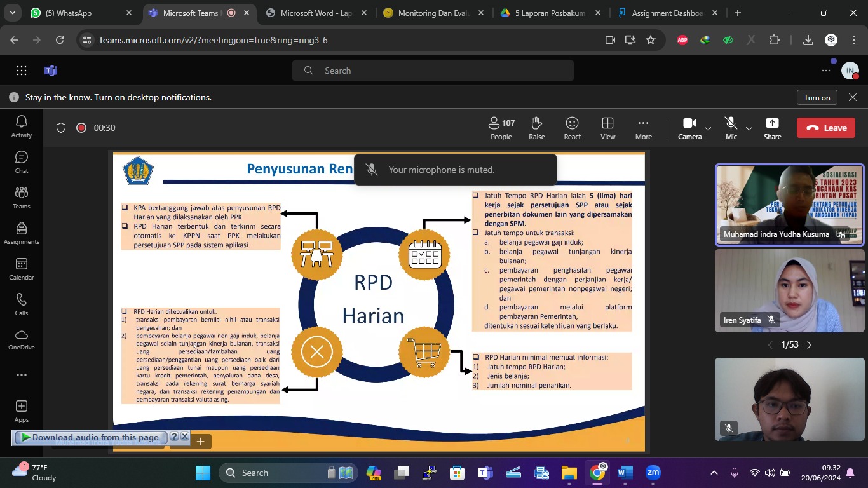Go to next participant page
This screenshot has width=868, height=488.
(x=810, y=345)
